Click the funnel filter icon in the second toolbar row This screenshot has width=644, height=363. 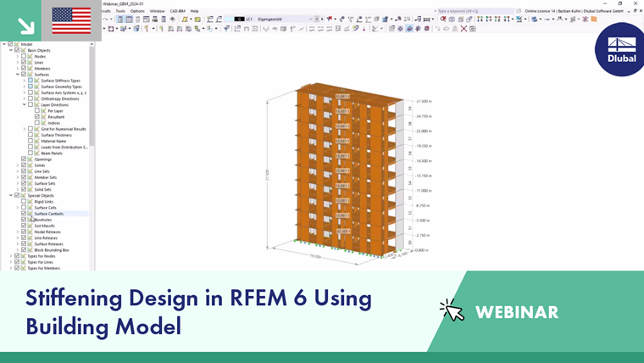(226, 29)
